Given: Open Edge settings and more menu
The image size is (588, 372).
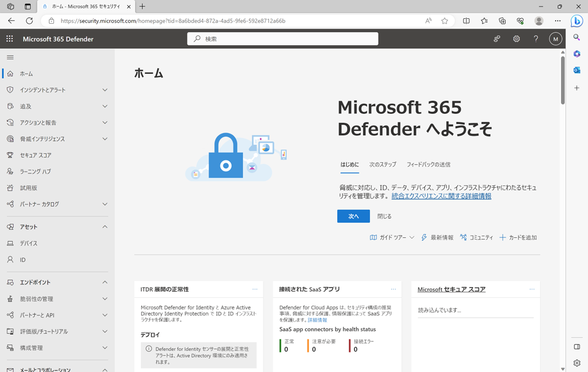Looking at the screenshot, I should (x=558, y=21).
